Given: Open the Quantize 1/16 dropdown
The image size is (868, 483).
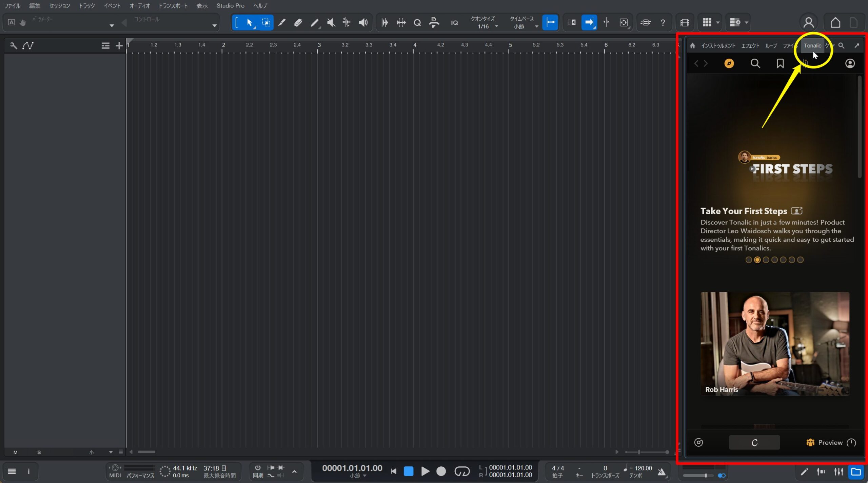Looking at the screenshot, I should [x=496, y=26].
